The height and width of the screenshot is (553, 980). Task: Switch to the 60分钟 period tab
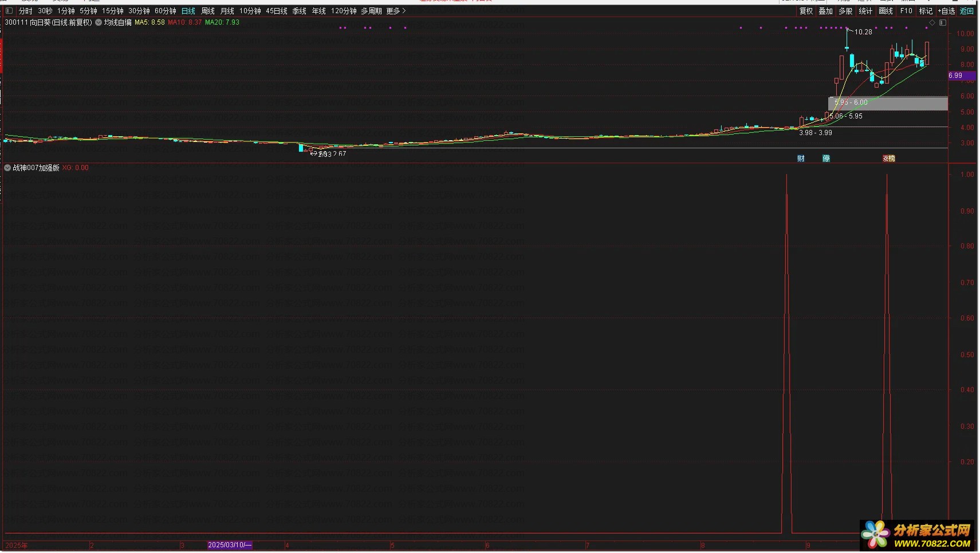click(166, 11)
